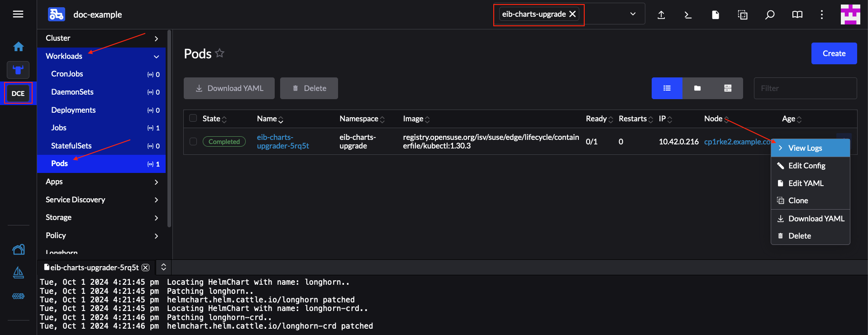868x335 pixels.
Task: Select the eib-charts-upgrader pod row checkbox
Action: click(193, 141)
